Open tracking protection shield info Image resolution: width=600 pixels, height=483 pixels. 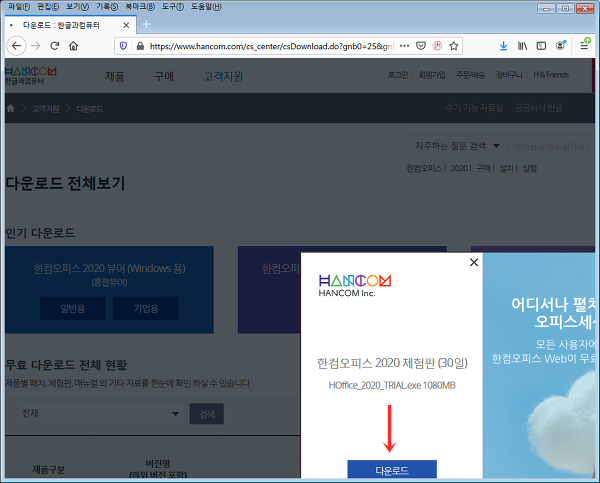coord(123,46)
